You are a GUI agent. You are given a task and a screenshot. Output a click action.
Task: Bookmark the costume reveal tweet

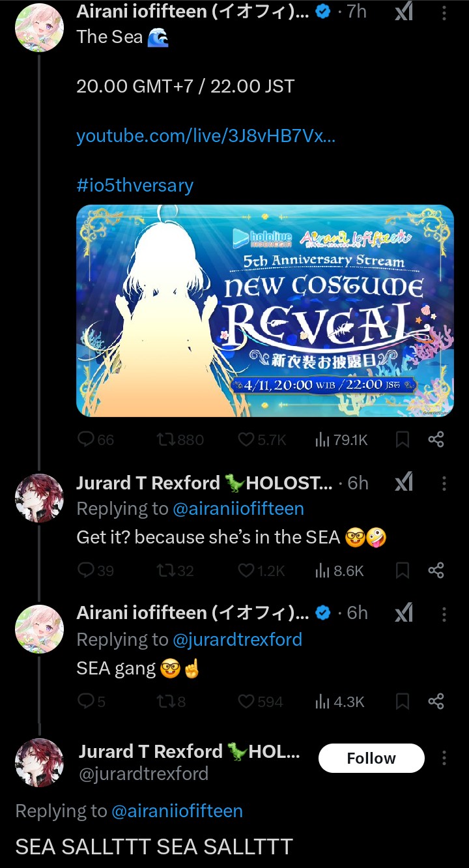click(403, 440)
